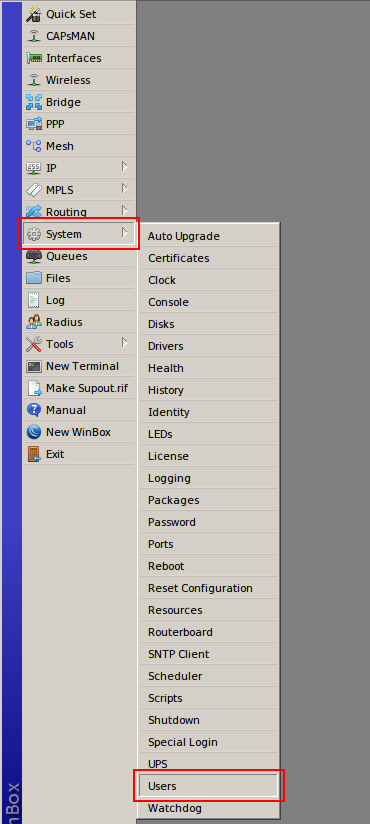Expand the MPLS submenu arrow
This screenshot has width=370, height=824.
pyautogui.click(x=125, y=188)
